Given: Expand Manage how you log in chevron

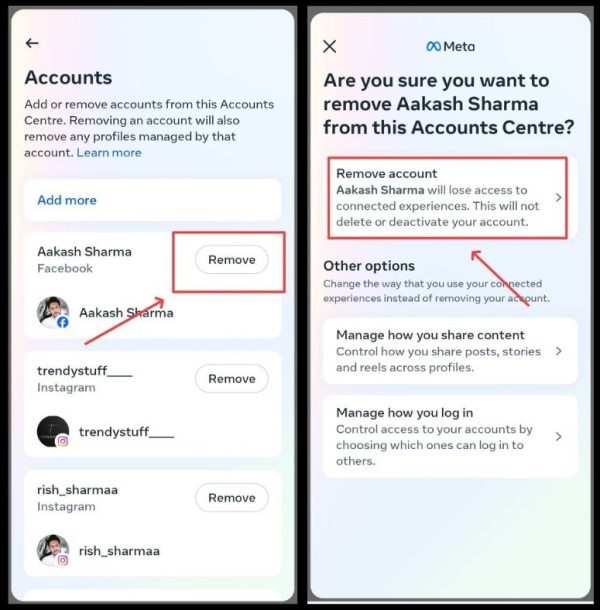Looking at the screenshot, I should click(558, 436).
